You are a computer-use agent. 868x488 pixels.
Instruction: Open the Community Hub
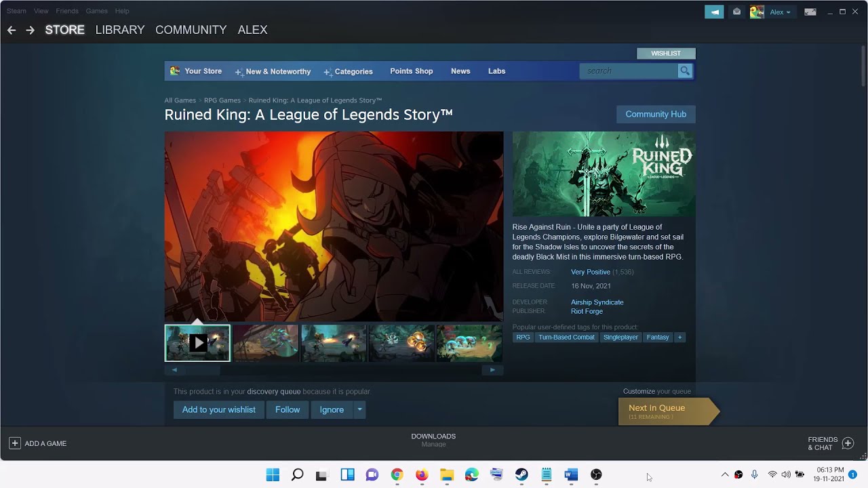pos(656,114)
